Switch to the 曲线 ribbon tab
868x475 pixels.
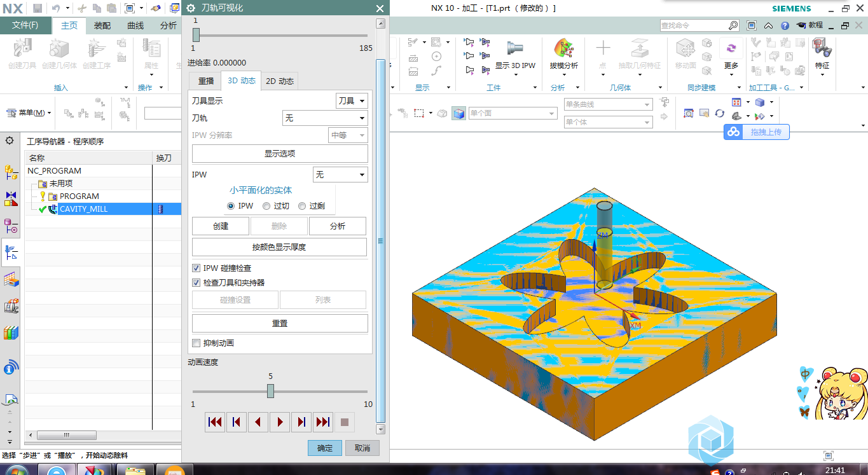[135, 25]
